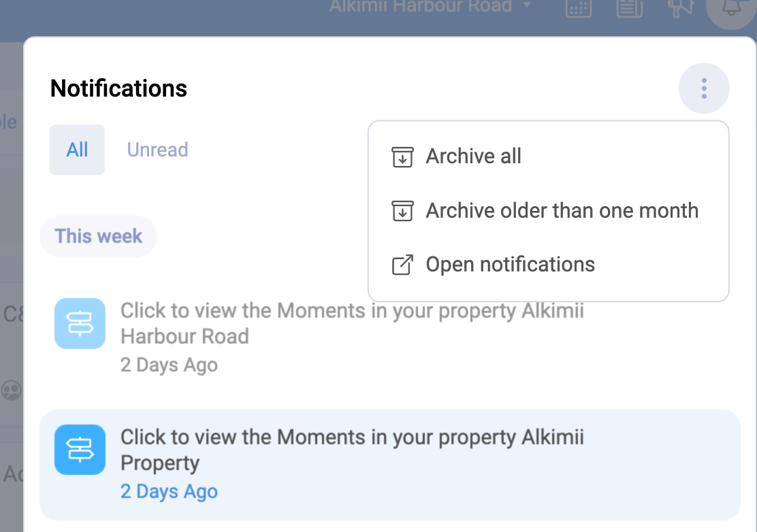
Task: Click the calendar icon in top bar
Action: pos(577,8)
